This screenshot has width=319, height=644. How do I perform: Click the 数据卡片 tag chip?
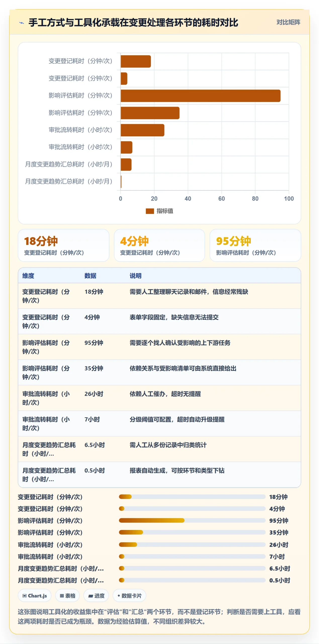pyautogui.click(x=129, y=595)
